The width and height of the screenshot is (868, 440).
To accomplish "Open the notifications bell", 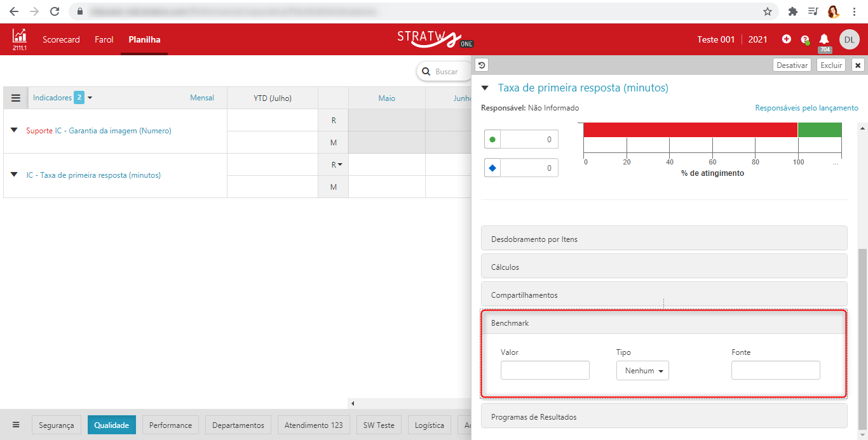I will coord(824,40).
